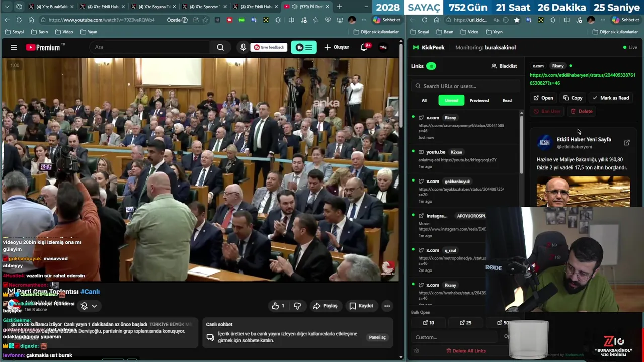This screenshot has height=362, width=644.
Task: Open YouTube notifications bell
Action: point(364,47)
